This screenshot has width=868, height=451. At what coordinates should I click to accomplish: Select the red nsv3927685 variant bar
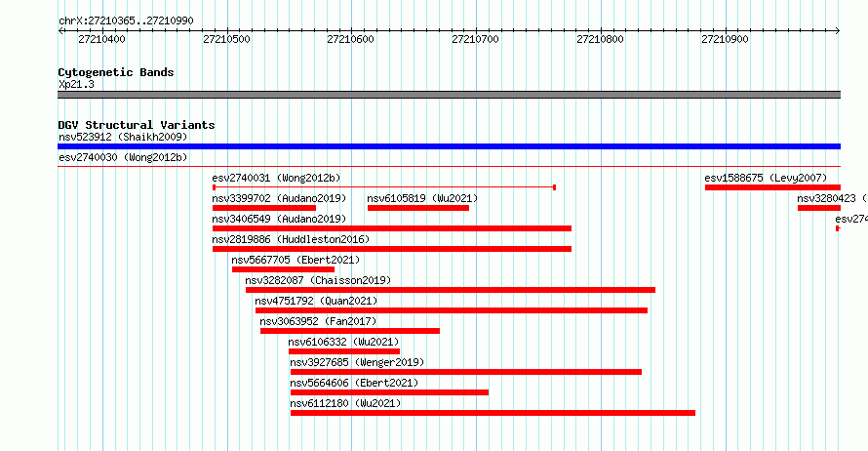pos(466,372)
